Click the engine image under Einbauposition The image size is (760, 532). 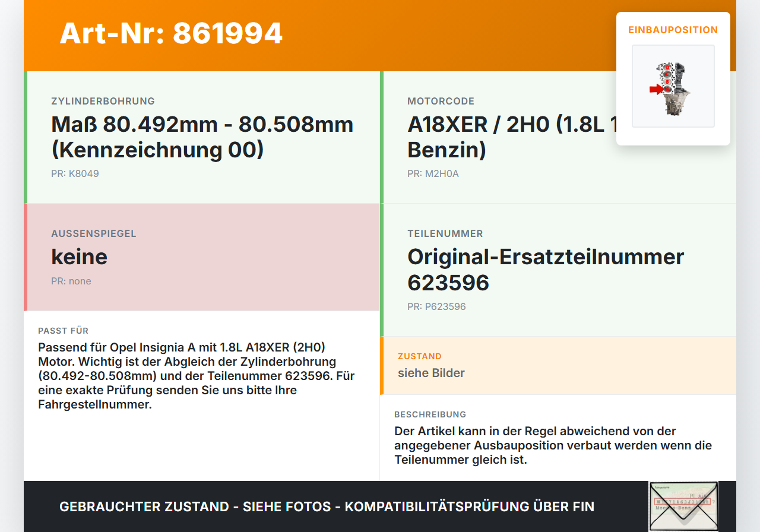tap(673, 86)
